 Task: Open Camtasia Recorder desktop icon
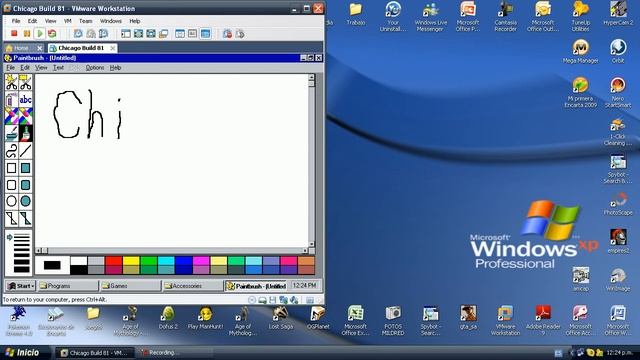click(505, 16)
